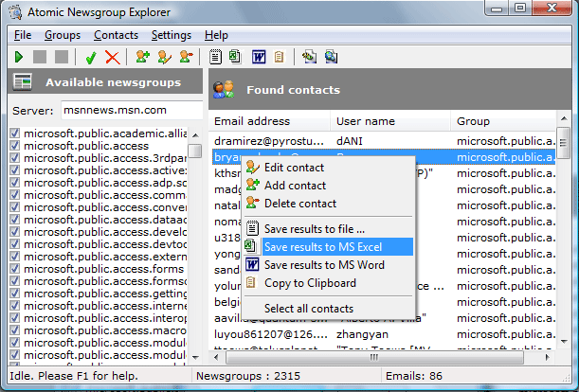
Task: Uncheck microsoft.public.academic.allia newsgroup checkbox
Action: coord(15,133)
